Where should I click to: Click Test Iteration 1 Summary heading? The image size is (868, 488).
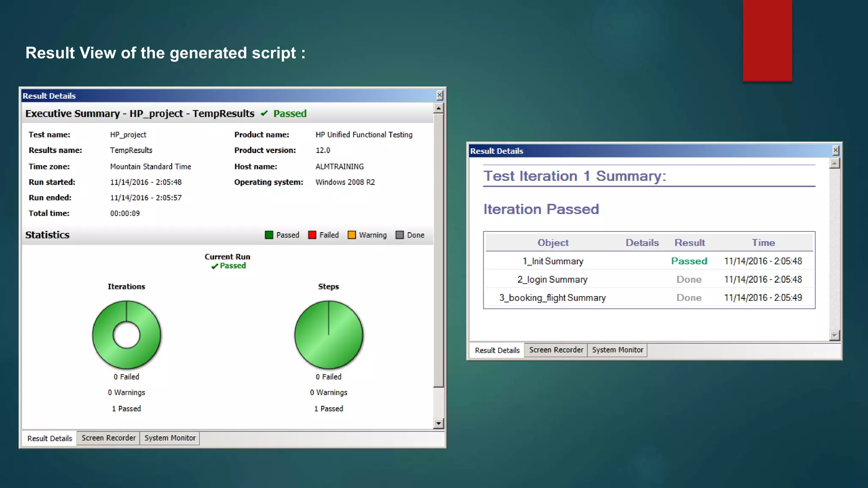tap(575, 176)
